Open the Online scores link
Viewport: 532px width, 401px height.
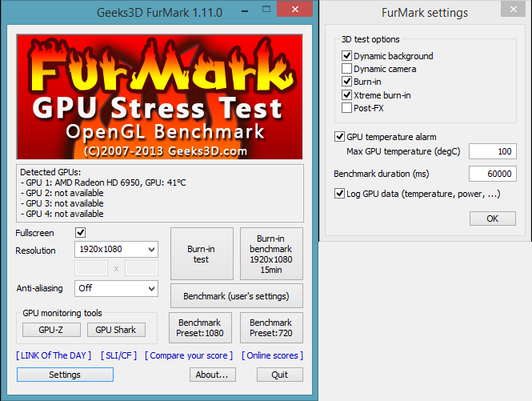click(272, 355)
